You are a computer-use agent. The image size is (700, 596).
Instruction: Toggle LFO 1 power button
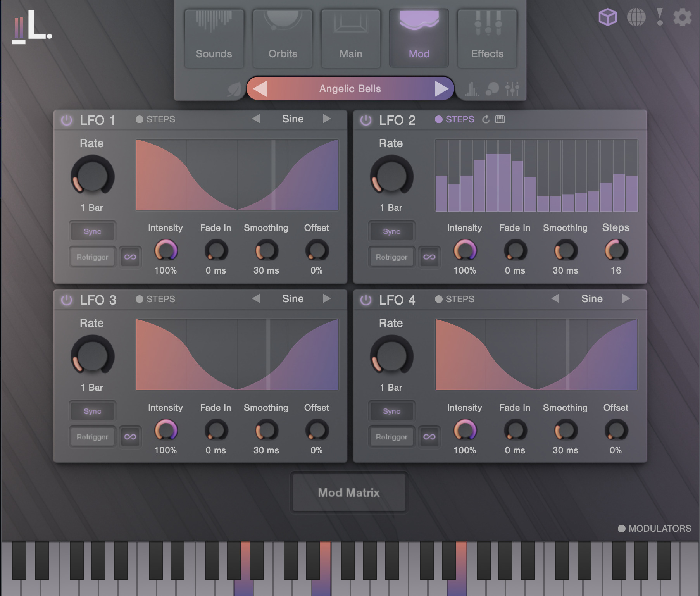point(67,120)
